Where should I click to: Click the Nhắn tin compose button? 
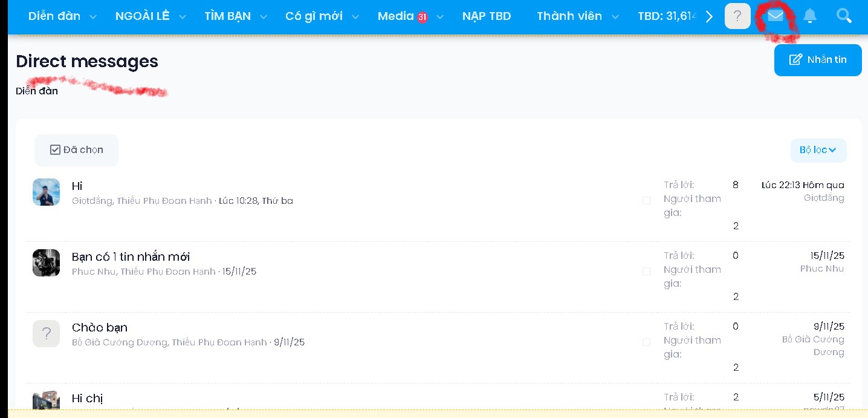pos(817,59)
